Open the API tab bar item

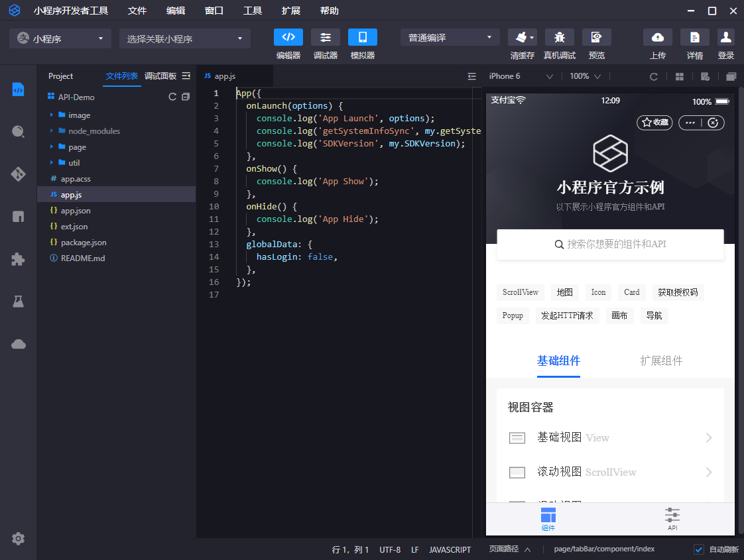point(672,519)
